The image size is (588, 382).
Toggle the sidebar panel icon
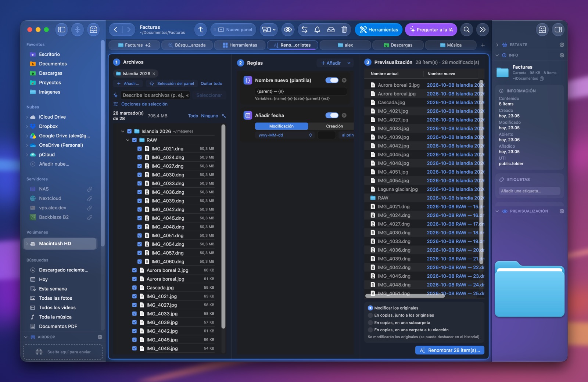pyautogui.click(x=62, y=30)
